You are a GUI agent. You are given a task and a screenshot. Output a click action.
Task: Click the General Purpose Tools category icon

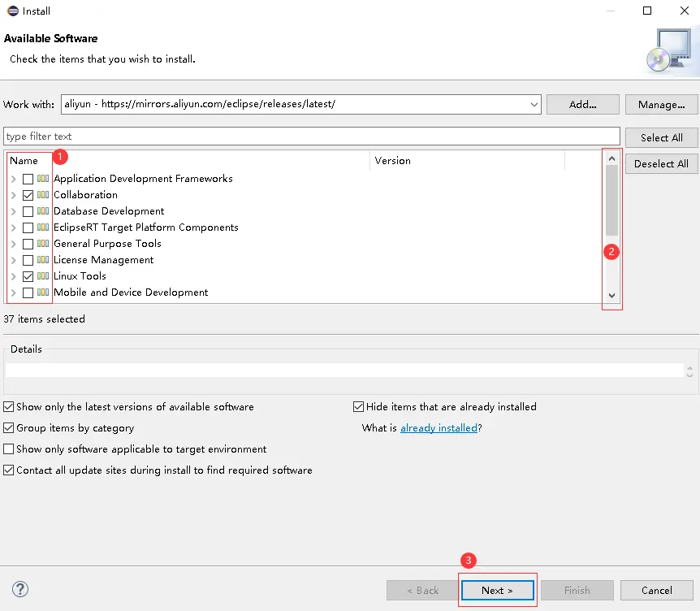coord(43,244)
